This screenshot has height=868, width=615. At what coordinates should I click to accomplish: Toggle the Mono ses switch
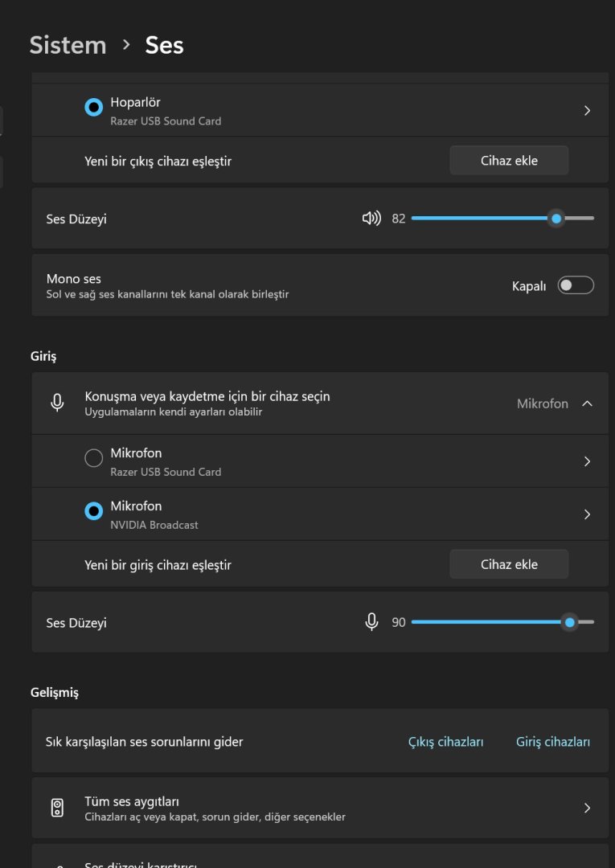[x=576, y=285]
